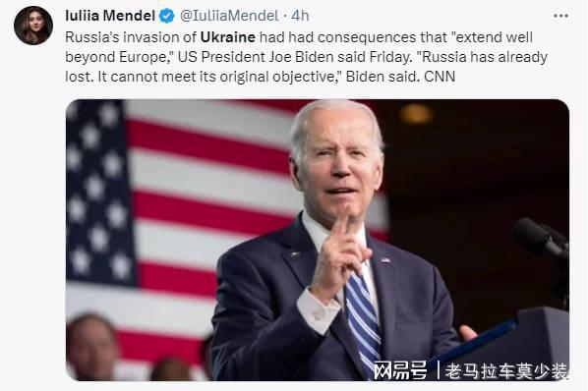
Task: Open the attached speech photo
Action: [x=318, y=240]
